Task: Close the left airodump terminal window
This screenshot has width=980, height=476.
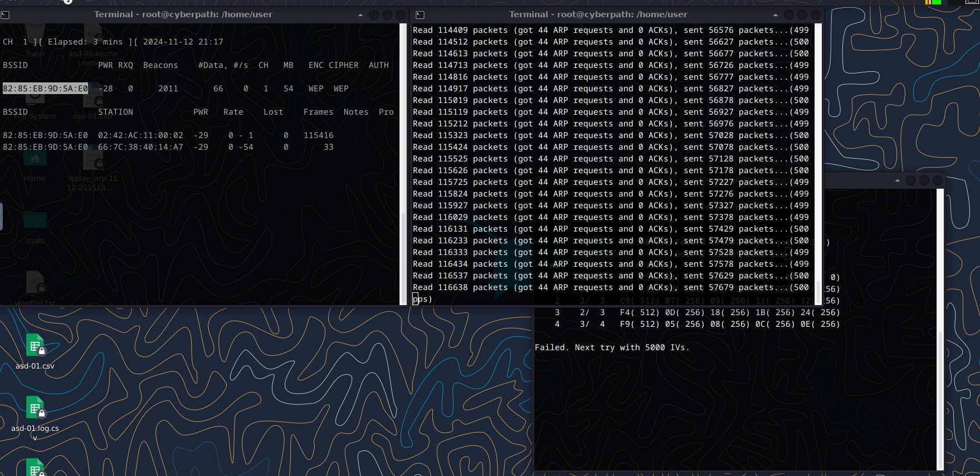Action: tap(401, 15)
